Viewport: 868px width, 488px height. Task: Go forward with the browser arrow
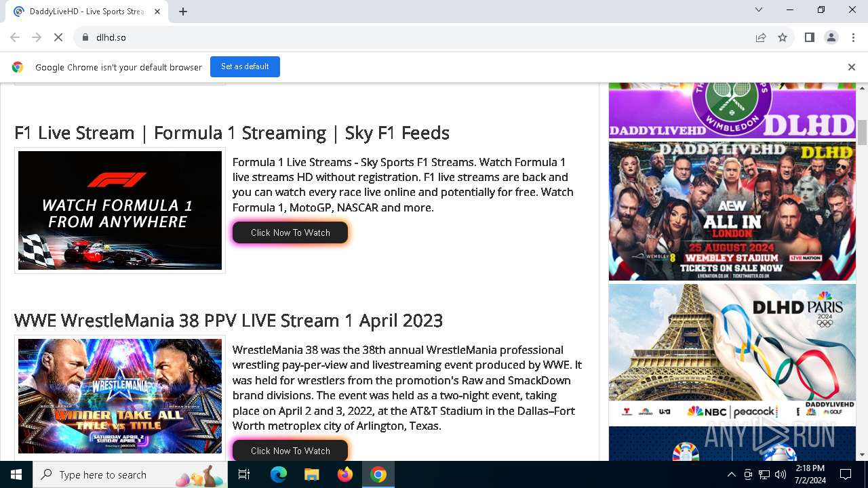pyautogui.click(x=37, y=37)
